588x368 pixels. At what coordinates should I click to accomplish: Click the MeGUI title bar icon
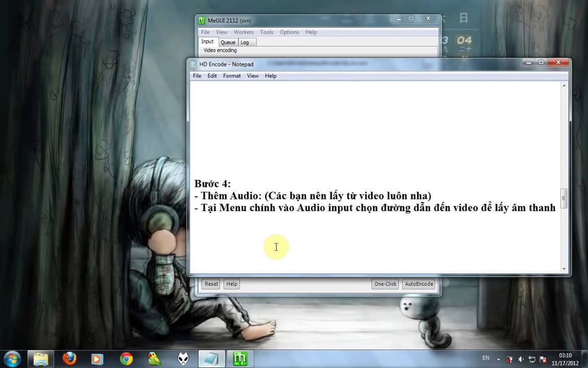click(x=202, y=20)
